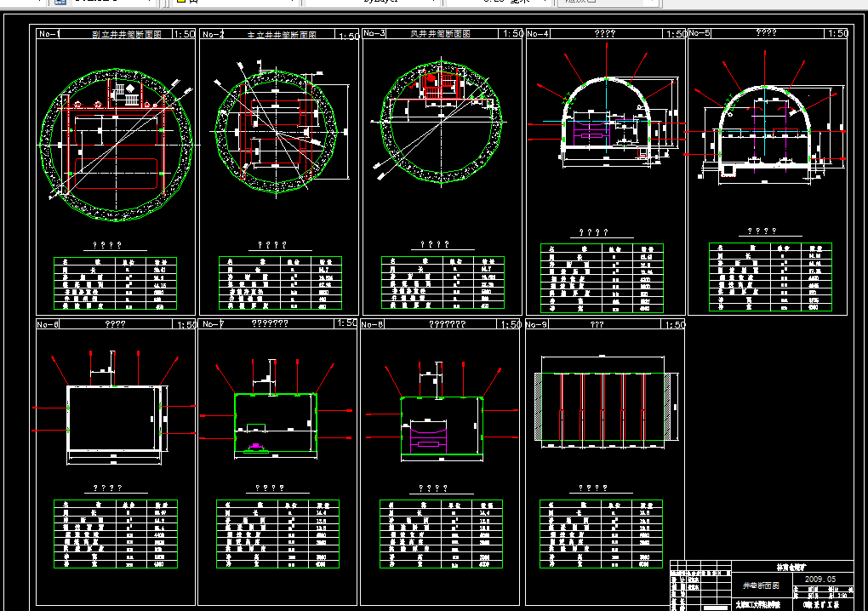Open the lineweight dropdown showing 毫米

(x=499, y=2)
